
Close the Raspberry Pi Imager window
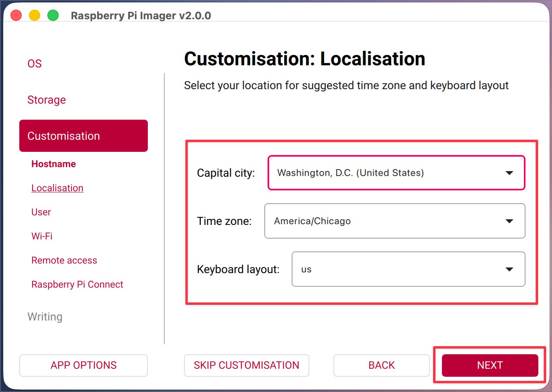[16, 15]
